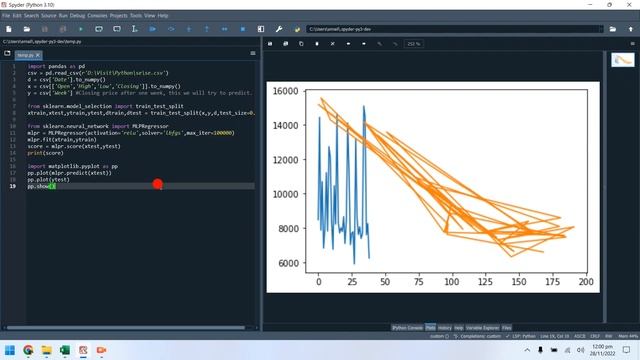Save the plot as an image icon
The width and height of the screenshot is (640, 360).
click(270, 44)
